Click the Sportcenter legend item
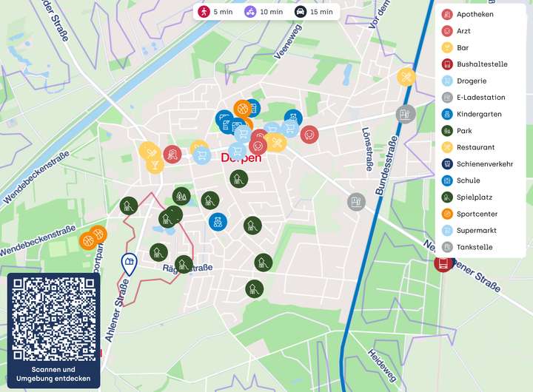The image size is (533, 392). coord(477,214)
